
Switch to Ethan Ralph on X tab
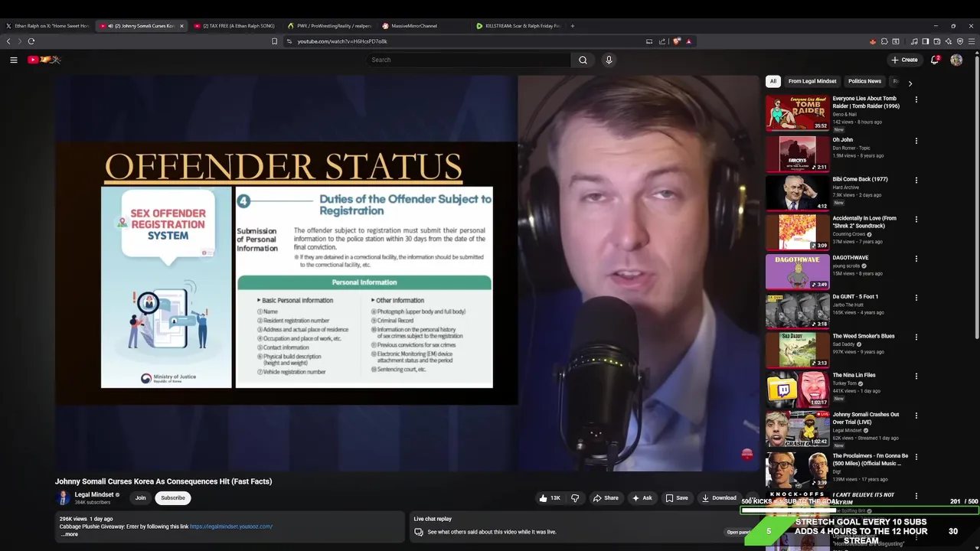tap(47, 26)
